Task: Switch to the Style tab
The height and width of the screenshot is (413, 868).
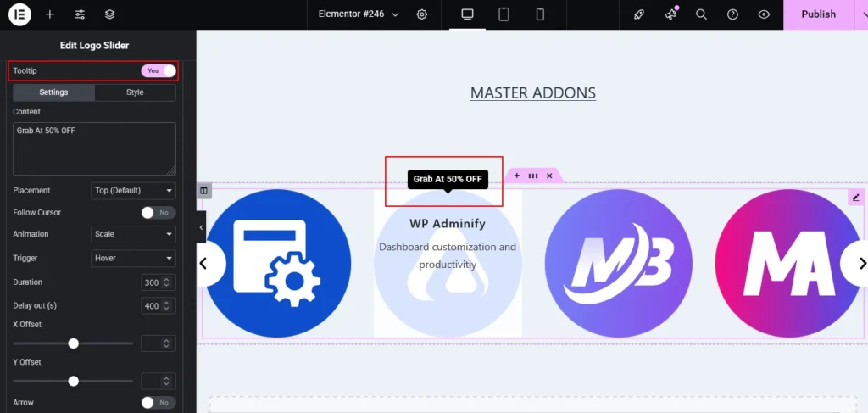Action: [x=135, y=92]
